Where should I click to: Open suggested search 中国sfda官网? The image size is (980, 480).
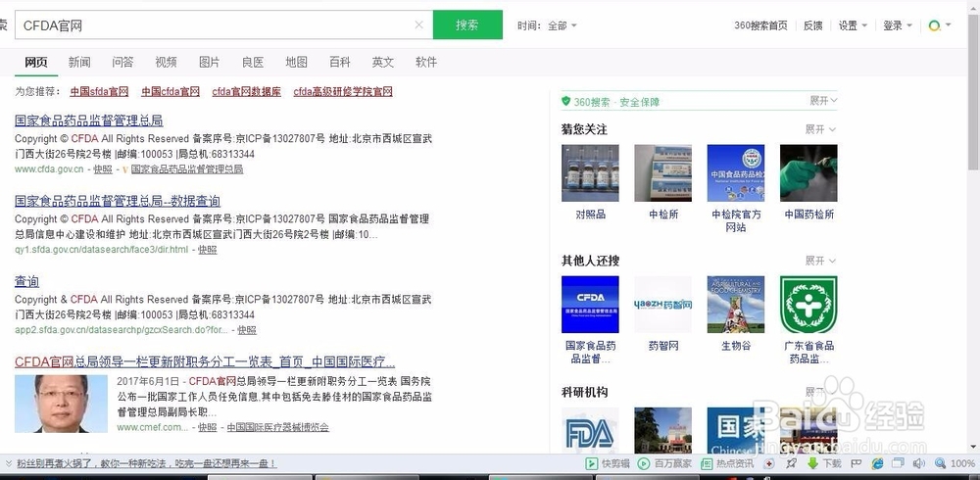[x=99, y=91]
